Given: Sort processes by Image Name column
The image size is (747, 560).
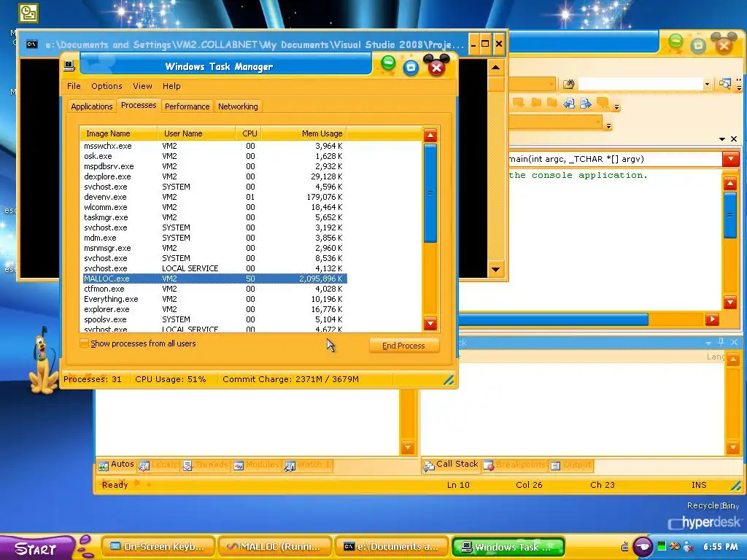Looking at the screenshot, I should [x=119, y=133].
